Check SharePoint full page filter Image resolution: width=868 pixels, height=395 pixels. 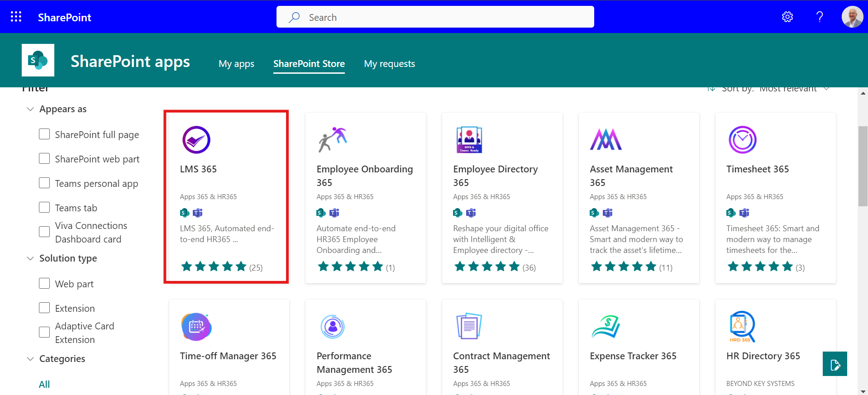[x=44, y=134]
